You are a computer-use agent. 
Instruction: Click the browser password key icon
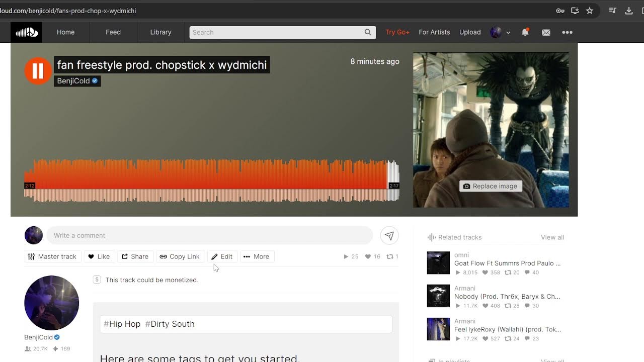pos(560,11)
